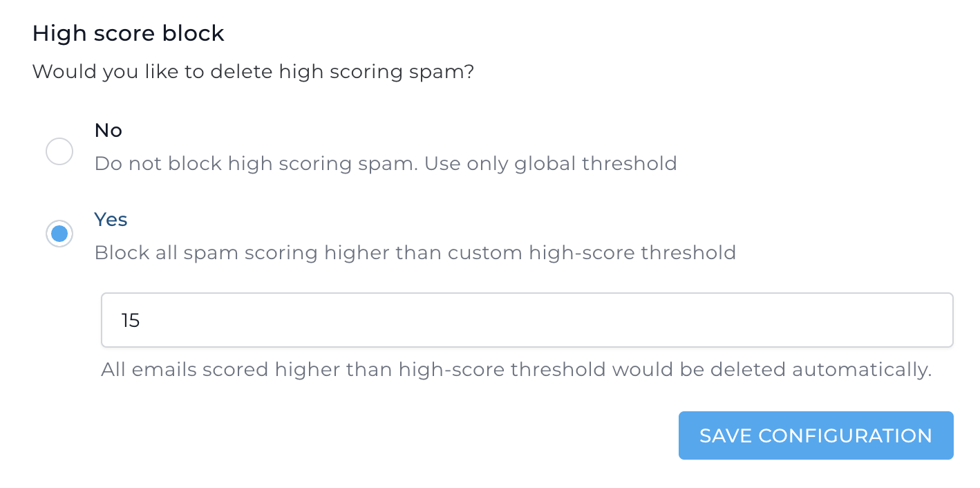Click the 'High score block' heading
The height and width of the screenshot is (488, 980).
click(x=128, y=32)
